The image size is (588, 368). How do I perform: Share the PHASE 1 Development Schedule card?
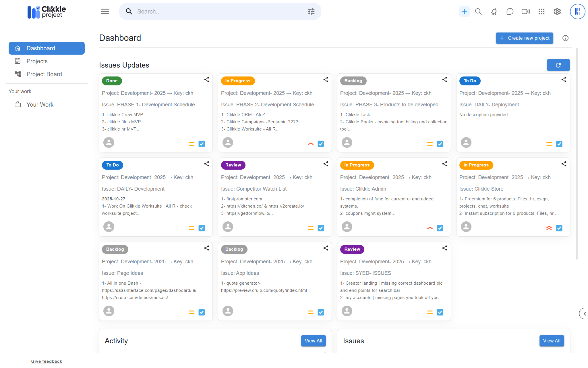[x=206, y=80]
